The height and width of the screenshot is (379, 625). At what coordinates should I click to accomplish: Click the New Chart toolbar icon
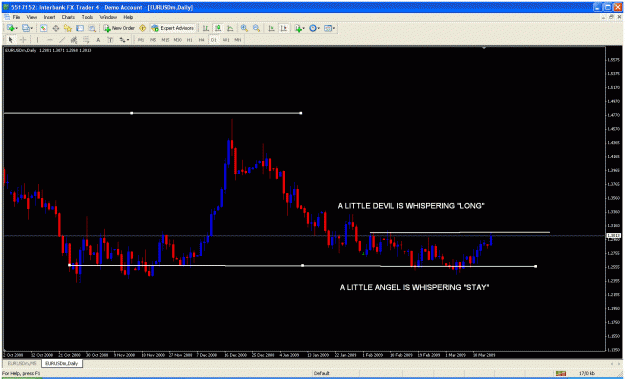pos(10,28)
